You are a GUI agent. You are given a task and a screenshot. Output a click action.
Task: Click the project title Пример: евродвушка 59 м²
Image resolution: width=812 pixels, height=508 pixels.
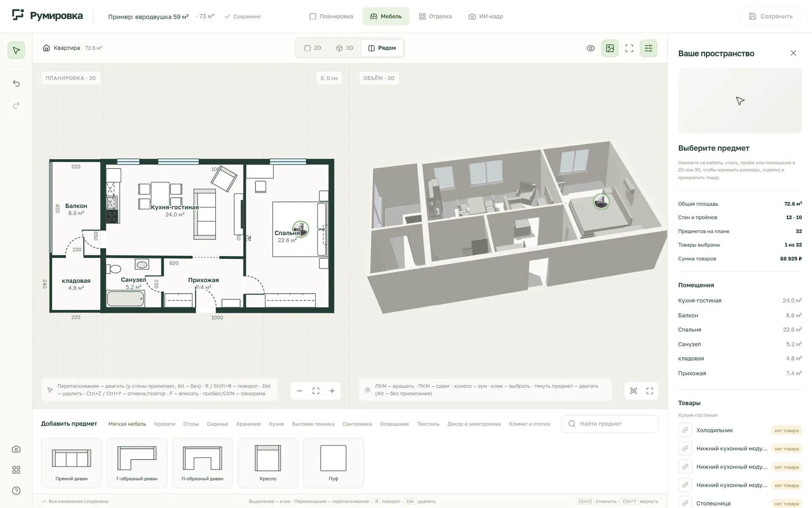click(148, 17)
